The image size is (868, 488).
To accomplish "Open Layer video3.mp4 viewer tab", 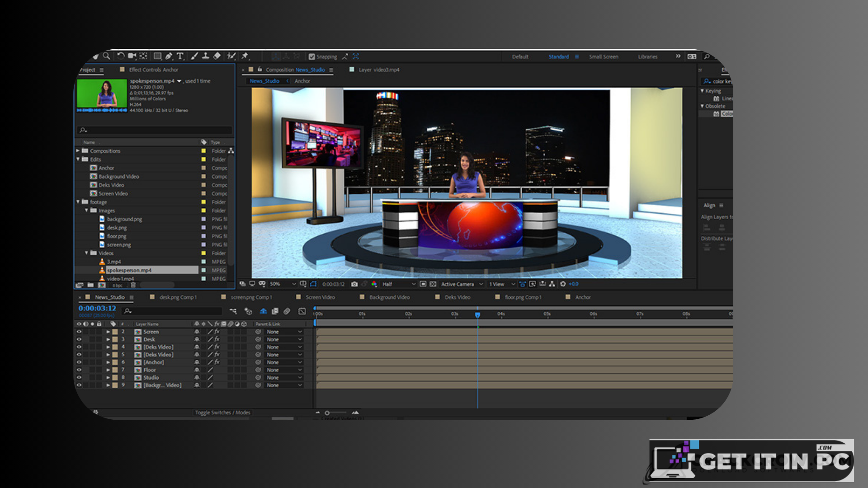I will tap(379, 70).
